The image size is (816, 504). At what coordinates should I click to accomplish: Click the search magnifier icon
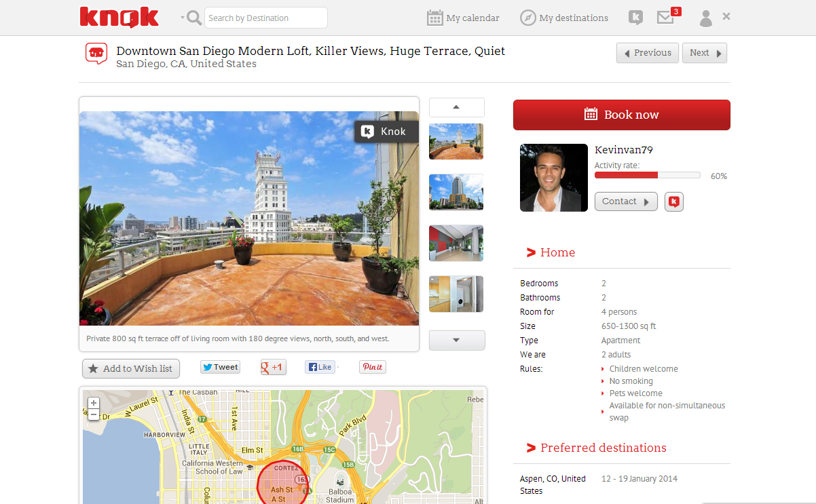click(x=194, y=18)
